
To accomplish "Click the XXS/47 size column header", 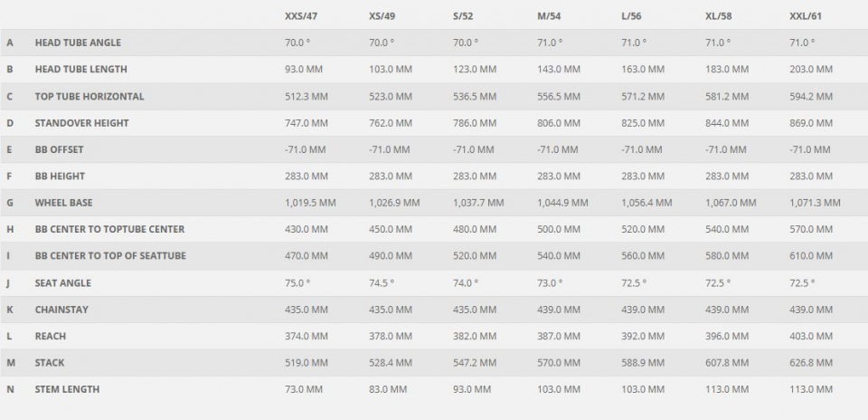I will click(300, 16).
